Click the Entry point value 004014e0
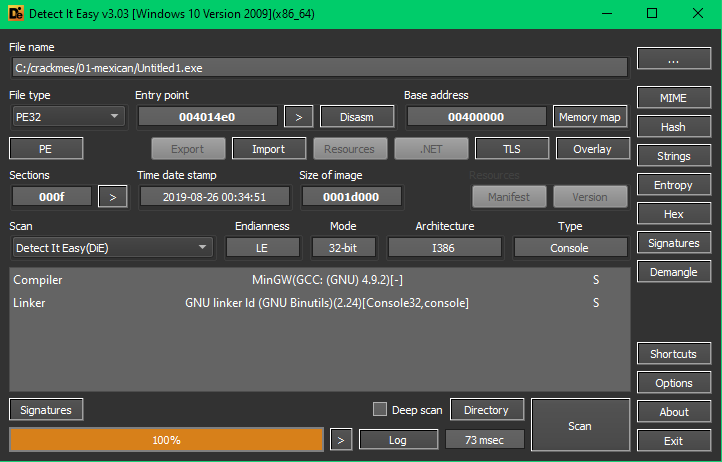 pos(207,117)
